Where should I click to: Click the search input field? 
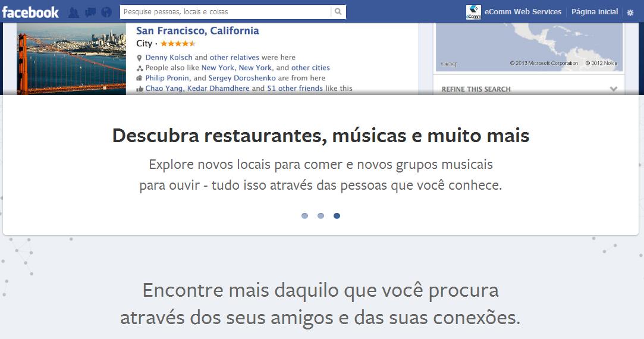pos(225,11)
